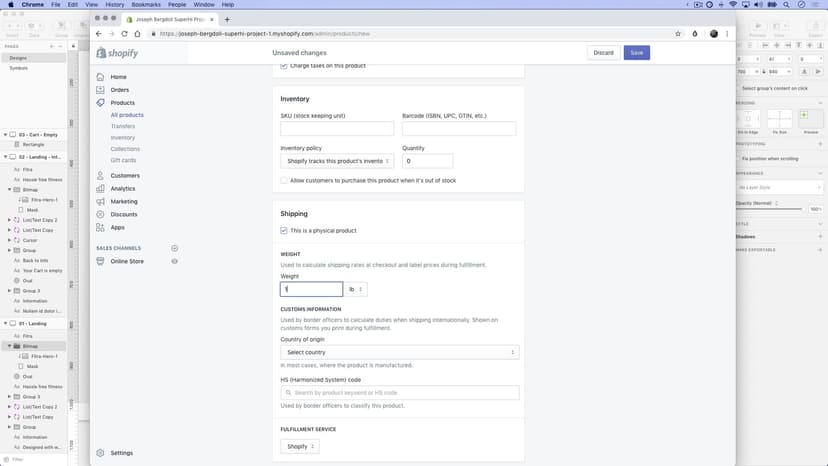
Task: Uncheck 'This is a physical product'
Action: 284,231
